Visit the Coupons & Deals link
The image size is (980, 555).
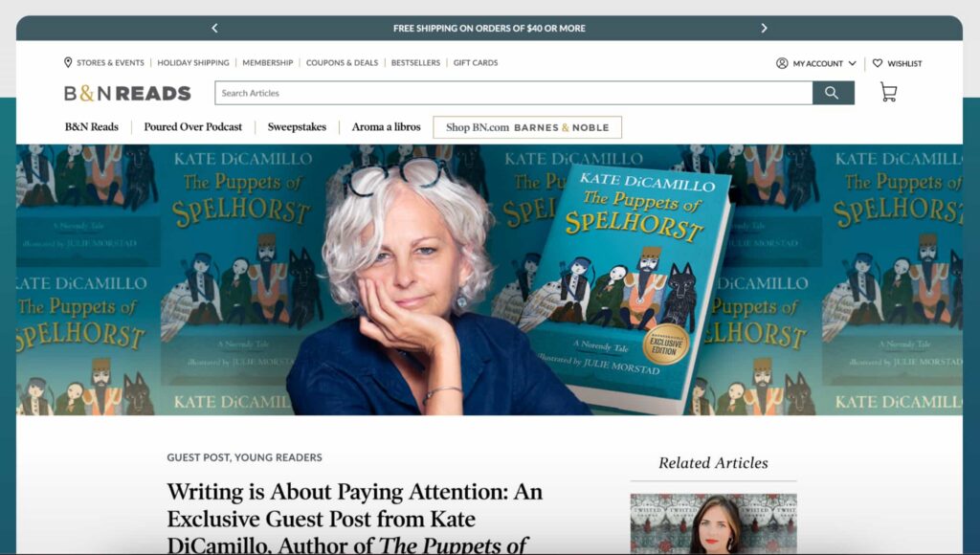pos(342,62)
